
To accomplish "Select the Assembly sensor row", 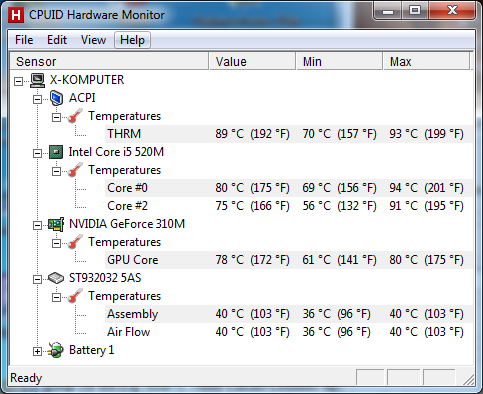I will pyautogui.click(x=289, y=314).
